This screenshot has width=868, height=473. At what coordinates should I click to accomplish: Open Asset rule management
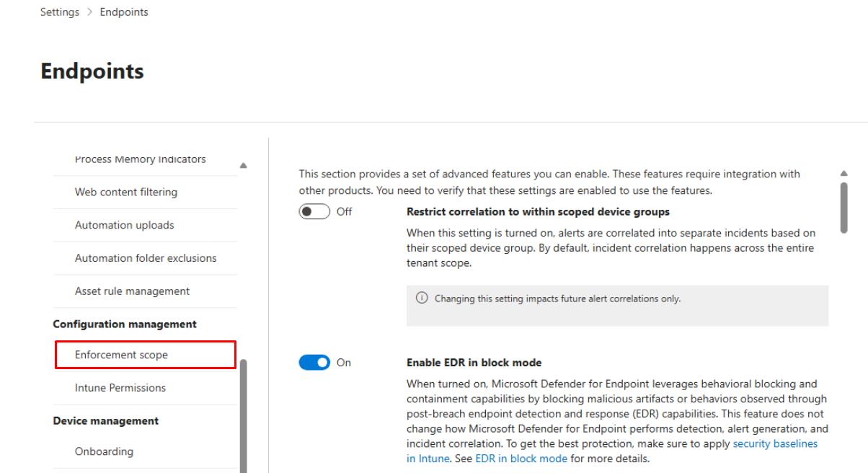coord(132,291)
